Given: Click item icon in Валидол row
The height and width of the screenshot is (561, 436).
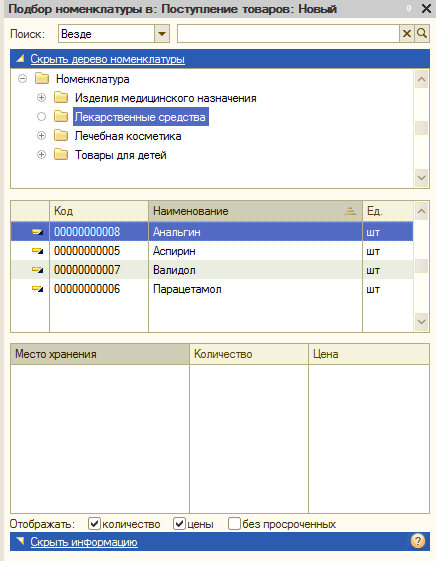Looking at the screenshot, I should coord(37,270).
